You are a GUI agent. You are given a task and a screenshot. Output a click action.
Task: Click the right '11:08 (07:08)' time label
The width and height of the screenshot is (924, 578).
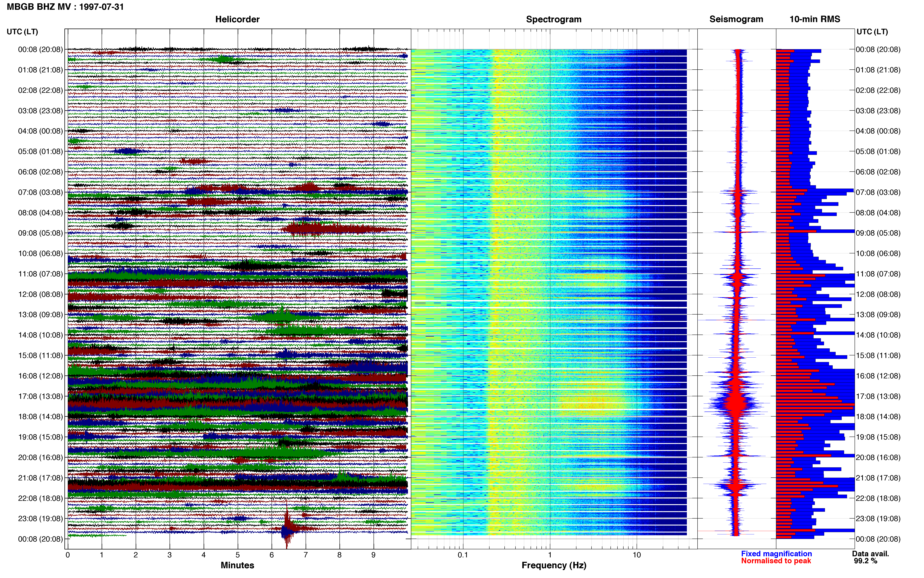pos(878,274)
